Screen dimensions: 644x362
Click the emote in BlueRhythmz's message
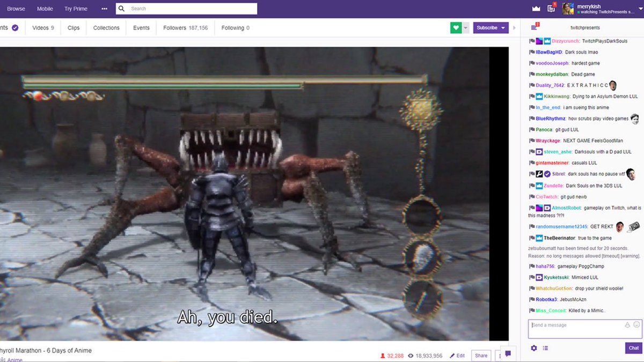coord(635,119)
